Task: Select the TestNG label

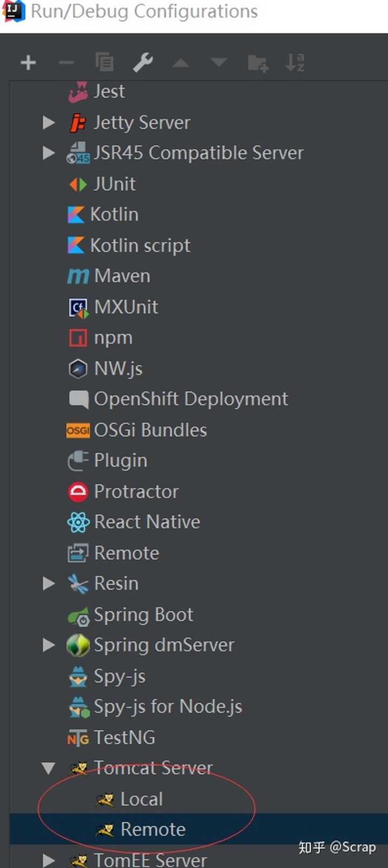Action: tap(124, 738)
